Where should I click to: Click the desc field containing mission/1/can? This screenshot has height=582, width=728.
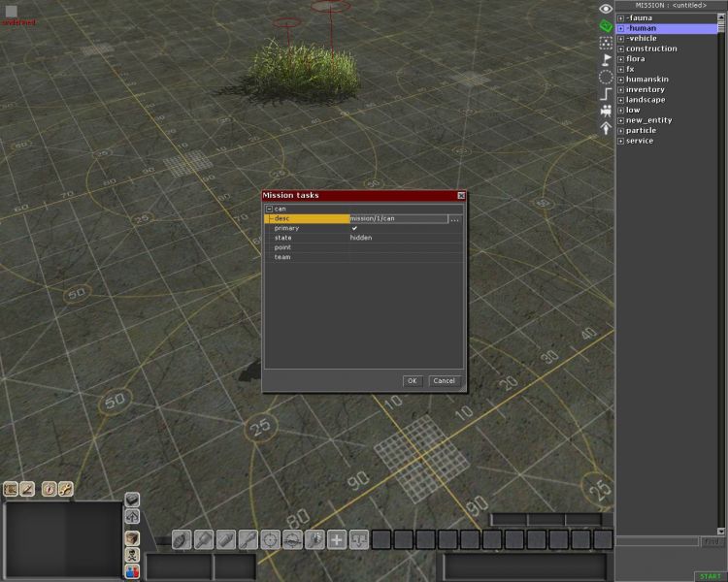(399, 218)
